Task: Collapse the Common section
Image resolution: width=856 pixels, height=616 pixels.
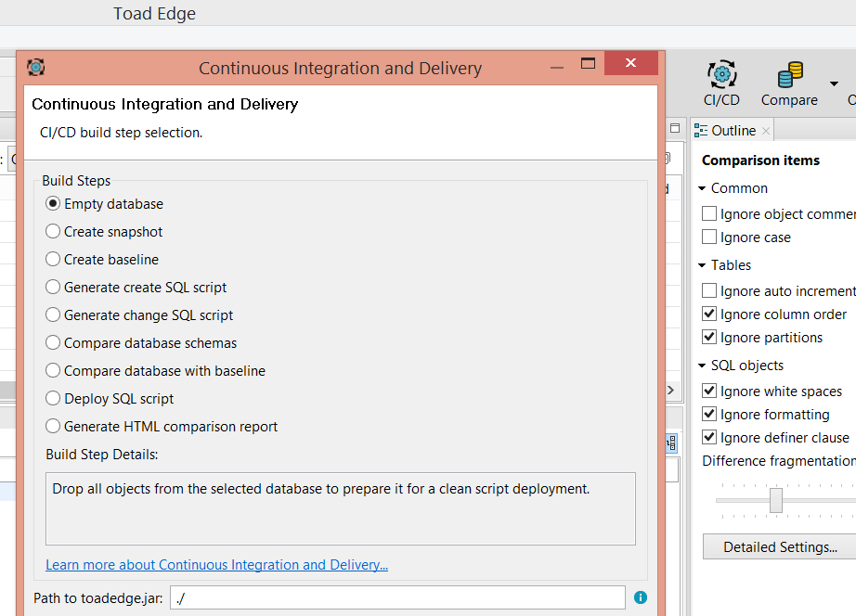Action: (702, 188)
